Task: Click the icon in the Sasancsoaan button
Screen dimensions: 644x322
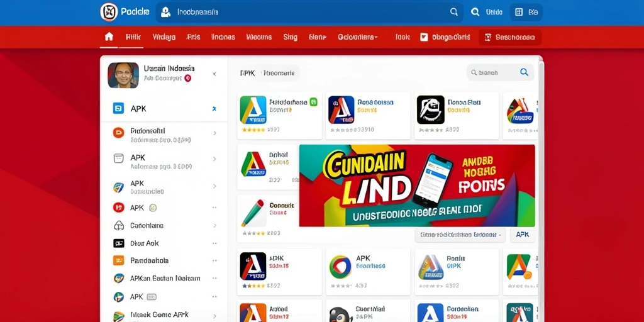Action: (x=488, y=37)
